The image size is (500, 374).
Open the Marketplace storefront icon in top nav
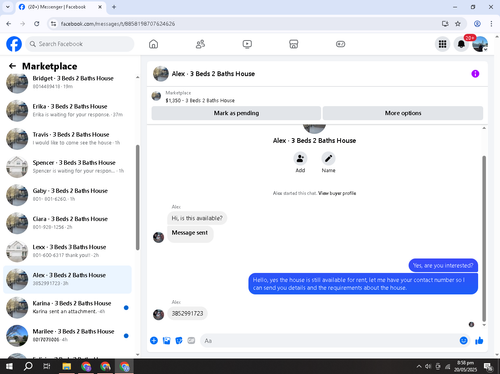point(294,44)
